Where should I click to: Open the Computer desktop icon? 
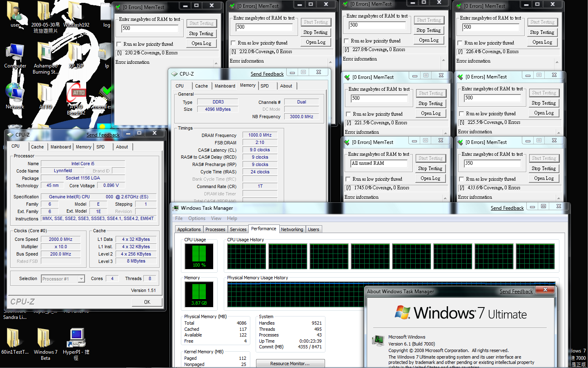point(15,56)
